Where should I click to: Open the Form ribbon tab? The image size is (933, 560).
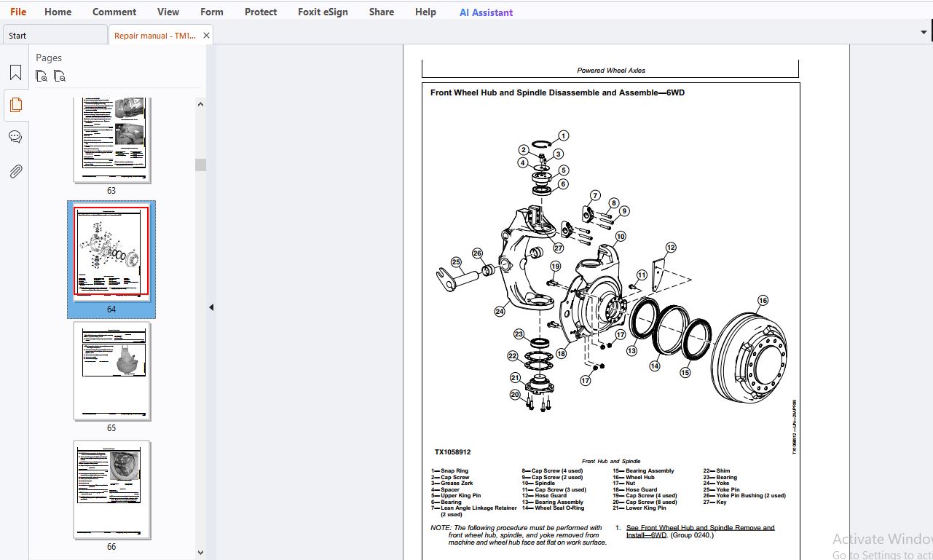(x=212, y=12)
